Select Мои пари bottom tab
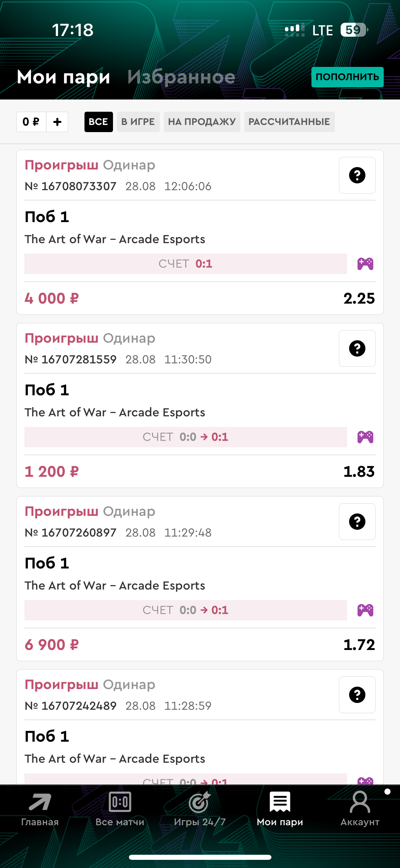 point(280,809)
